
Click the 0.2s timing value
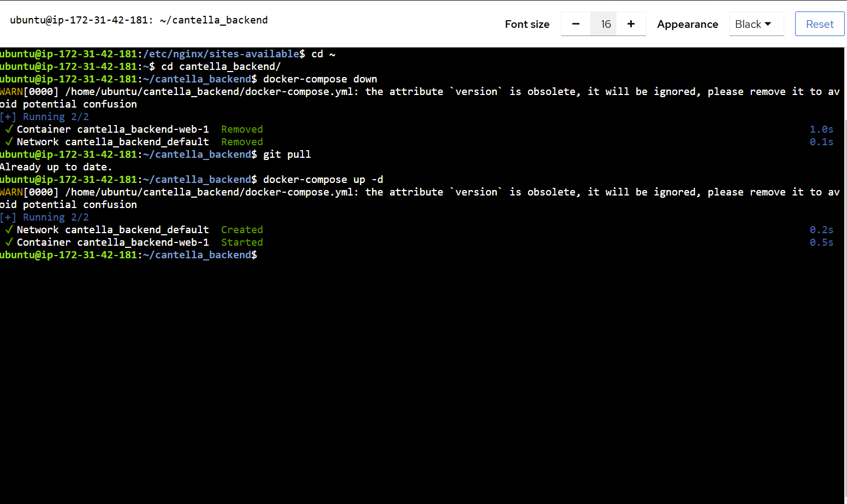[821, 230]
